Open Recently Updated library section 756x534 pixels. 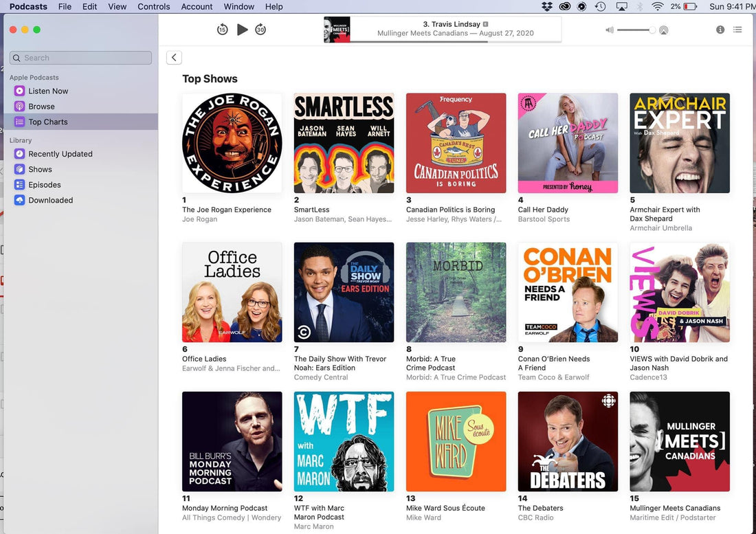coord(60,154)
